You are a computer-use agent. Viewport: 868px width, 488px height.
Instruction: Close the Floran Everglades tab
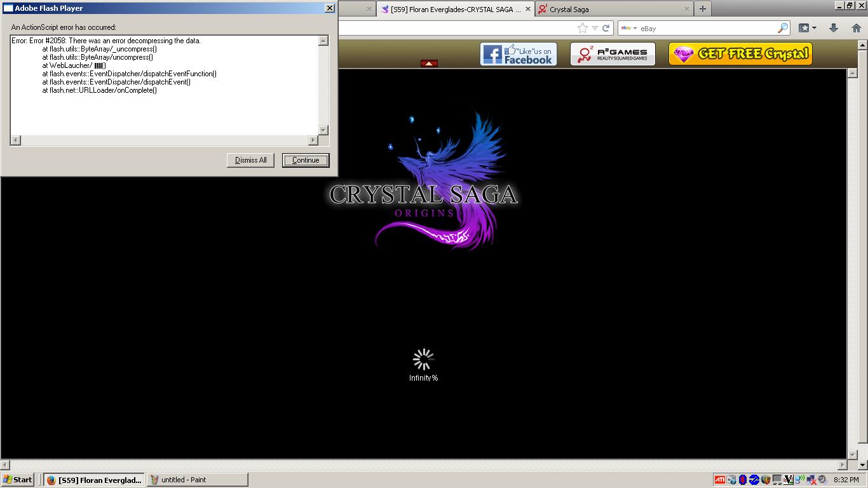point(527,9)
